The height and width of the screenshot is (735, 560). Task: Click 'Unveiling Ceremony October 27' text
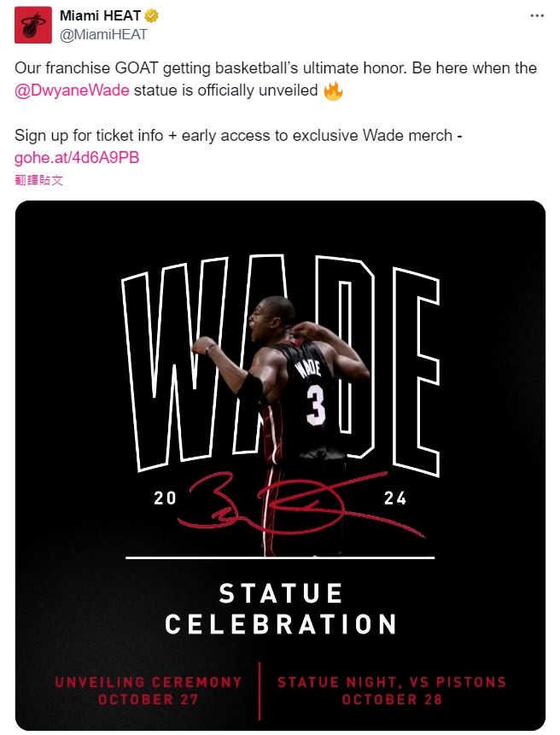pyautogui.click(x=148, y=691)
